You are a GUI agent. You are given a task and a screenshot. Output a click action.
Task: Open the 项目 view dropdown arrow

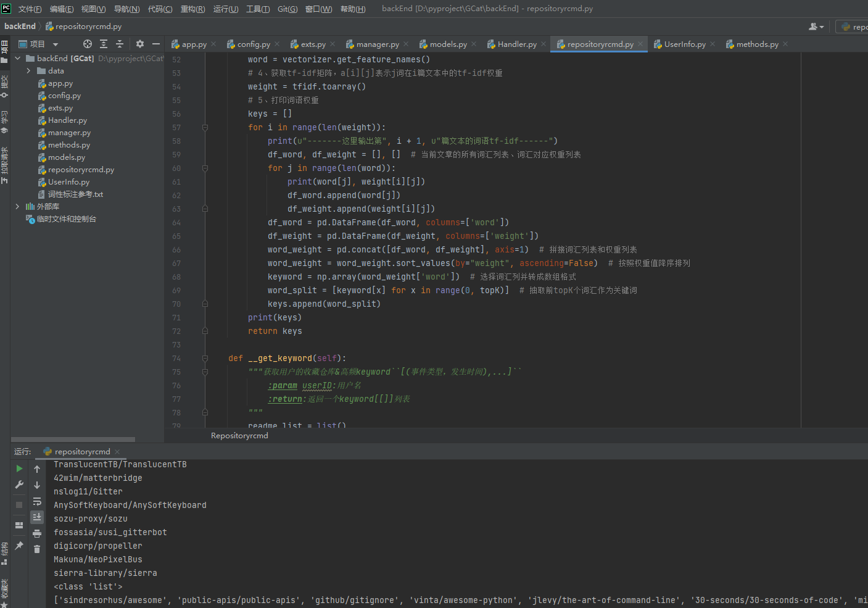(x=56, y=44)
